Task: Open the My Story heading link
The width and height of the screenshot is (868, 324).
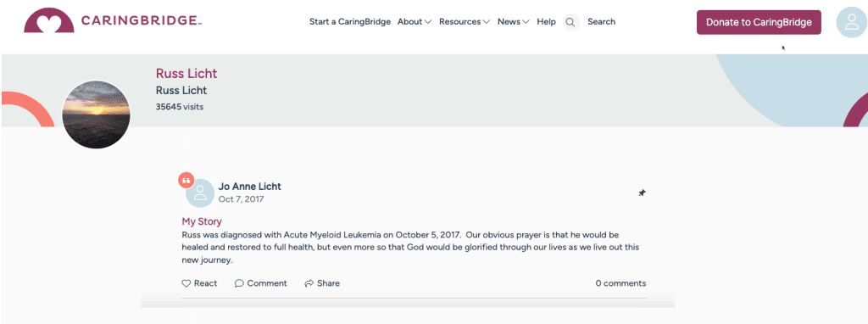Action: 202,221
